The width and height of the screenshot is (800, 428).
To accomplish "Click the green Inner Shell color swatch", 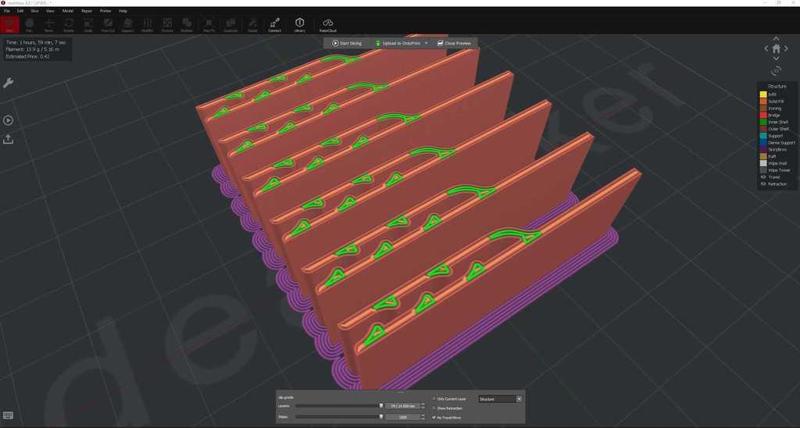I will click(763, 122).
